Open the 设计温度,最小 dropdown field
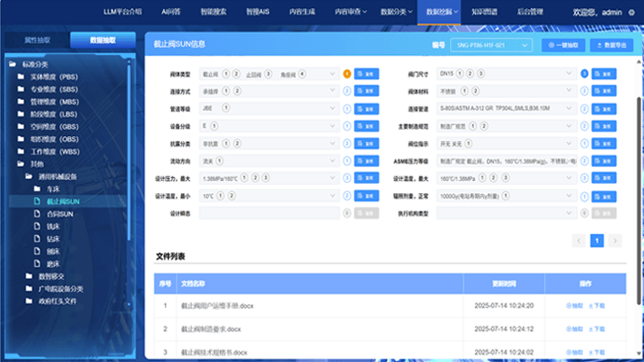 [270, 196]
